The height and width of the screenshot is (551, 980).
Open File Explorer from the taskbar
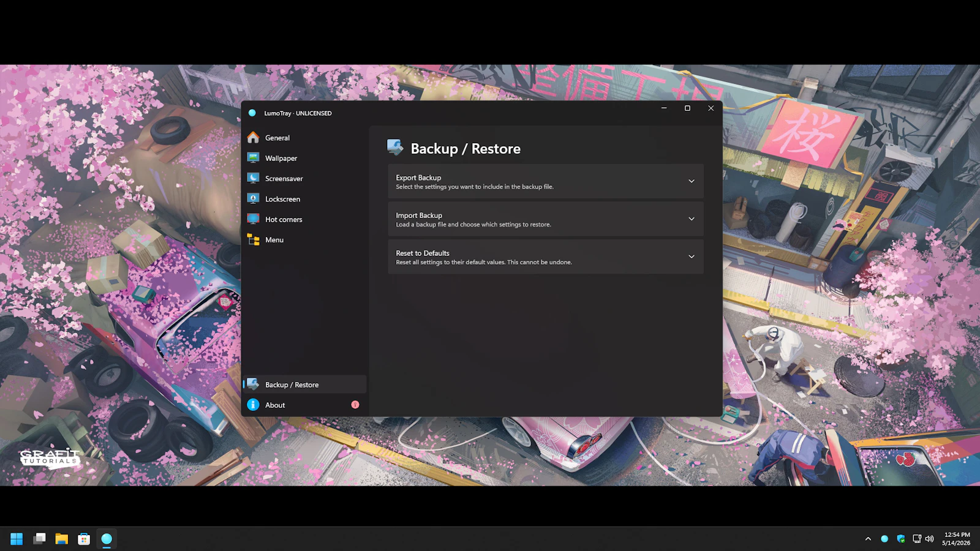[61, 539]
